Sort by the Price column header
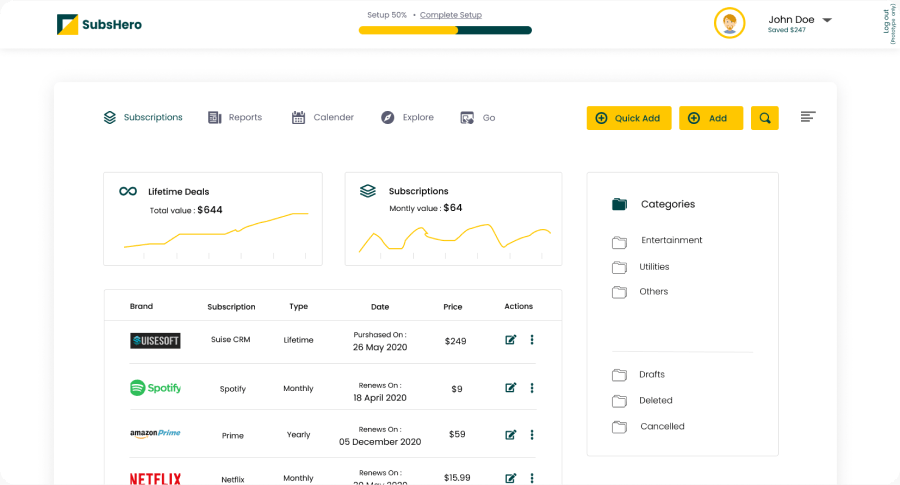 453,306
